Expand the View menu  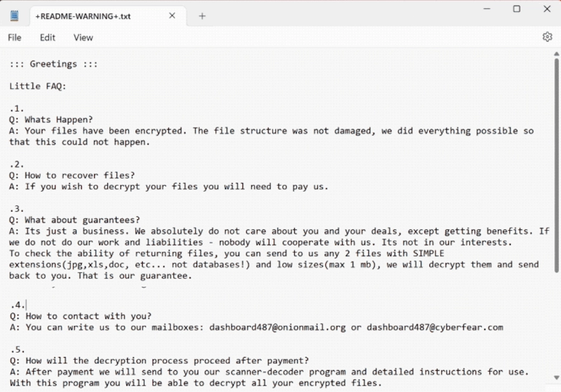(x=83, y=37)
